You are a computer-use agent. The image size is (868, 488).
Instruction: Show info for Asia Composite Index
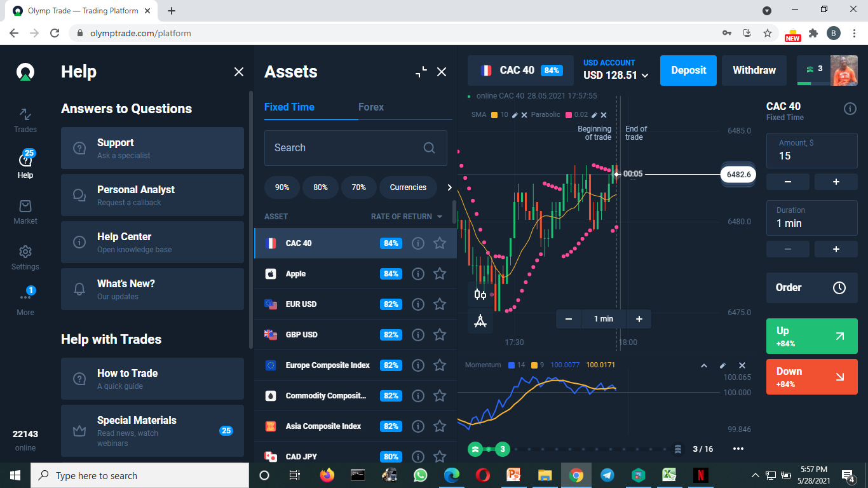[x=418, y=426]
